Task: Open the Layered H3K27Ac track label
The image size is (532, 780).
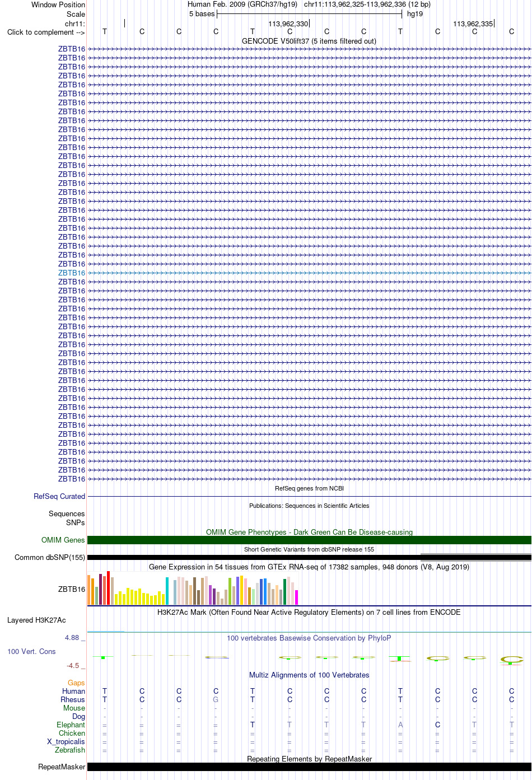Action: (36, 620)
